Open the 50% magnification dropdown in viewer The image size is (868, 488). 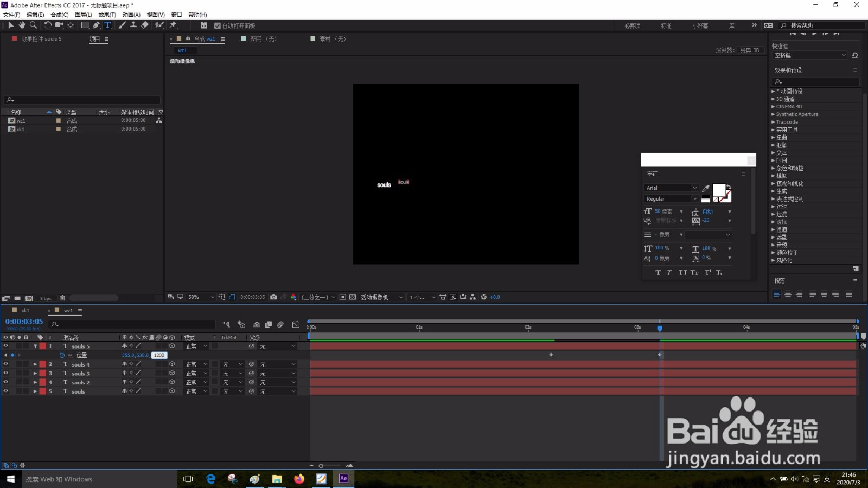click(201, 297)
